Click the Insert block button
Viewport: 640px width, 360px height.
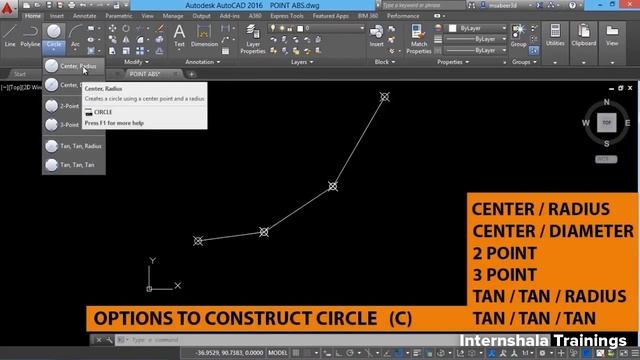[x=376, y=36]
